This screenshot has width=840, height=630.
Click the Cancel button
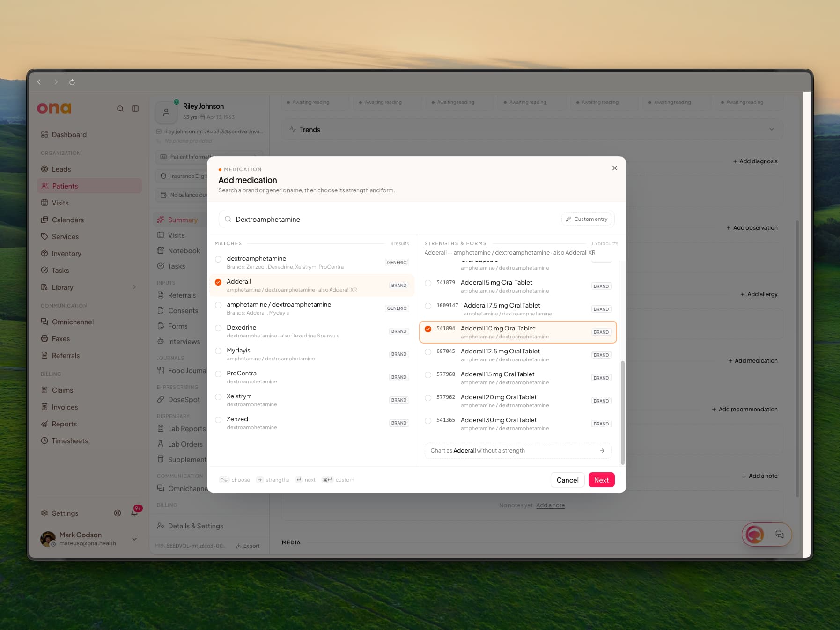[567, 480]
